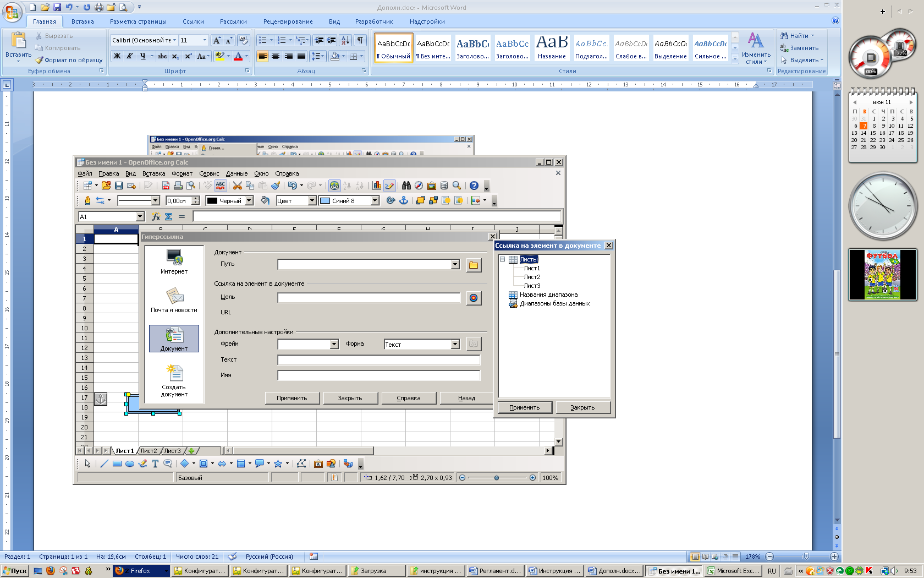
Task: Collapse the Листы tree node
Action: [x=502, y=259]
